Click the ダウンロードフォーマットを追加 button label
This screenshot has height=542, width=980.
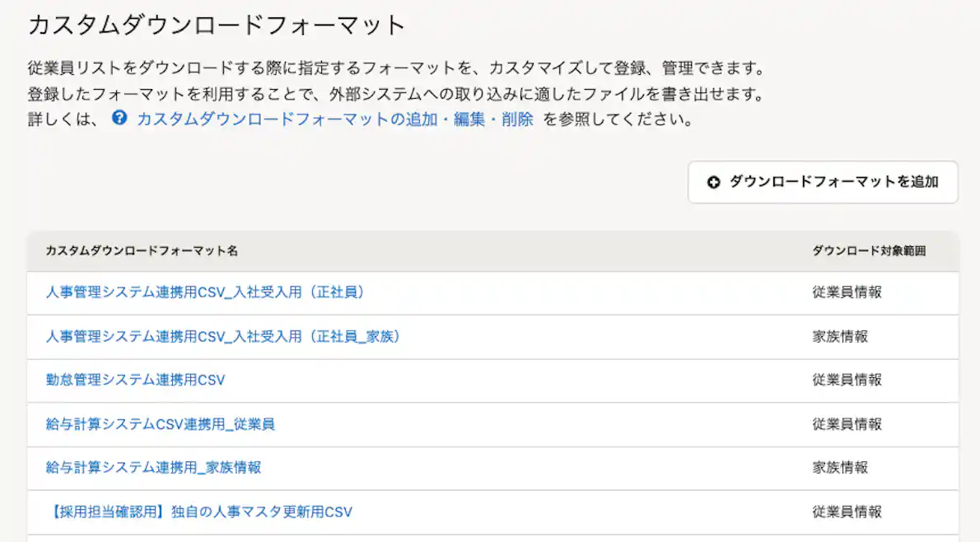(833, 182)
